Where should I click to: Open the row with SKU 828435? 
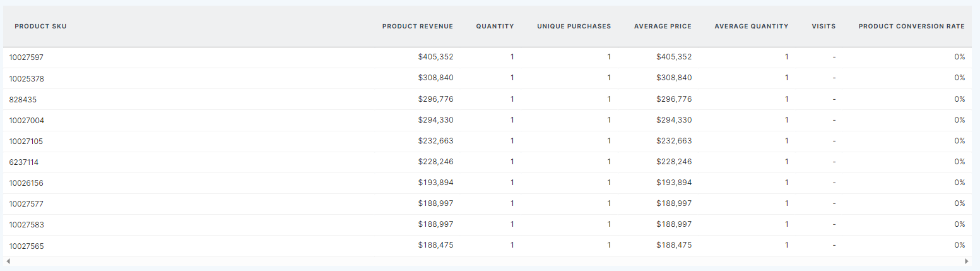point(22,99)
